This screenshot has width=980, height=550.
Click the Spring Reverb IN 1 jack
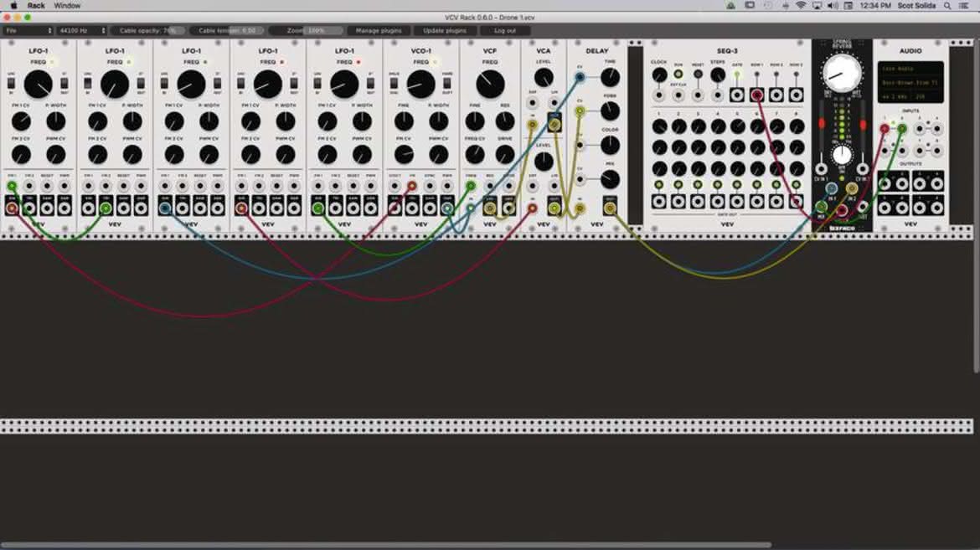coord(831,188)
